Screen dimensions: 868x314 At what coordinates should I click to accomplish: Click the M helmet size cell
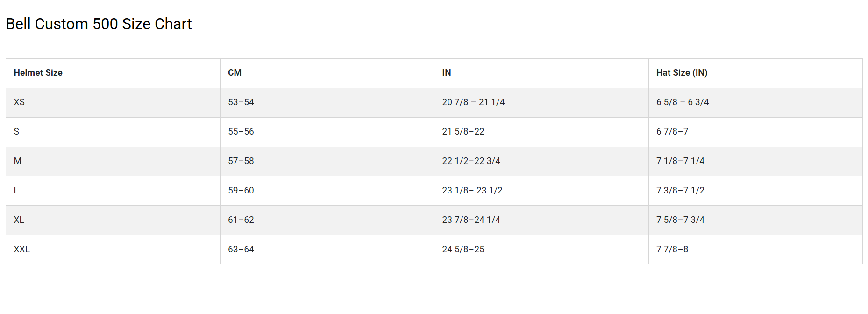click(x=18, y=161)
